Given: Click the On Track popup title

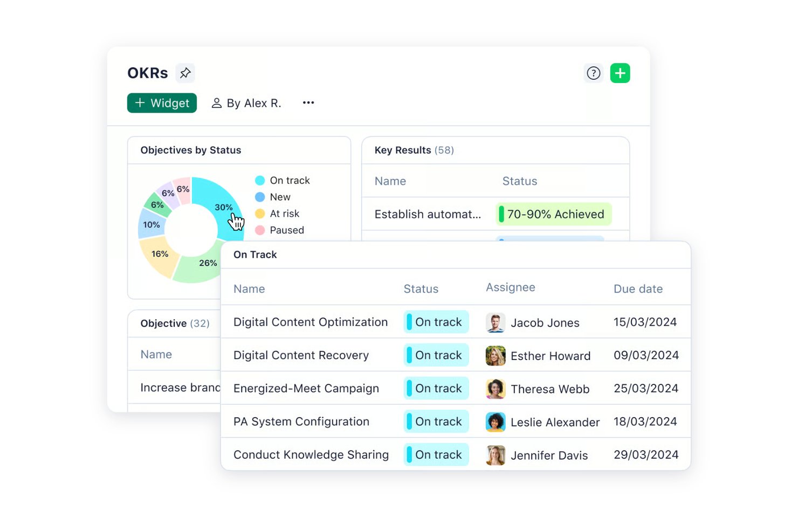Looking at the screenshot, I should click(255, 254).
